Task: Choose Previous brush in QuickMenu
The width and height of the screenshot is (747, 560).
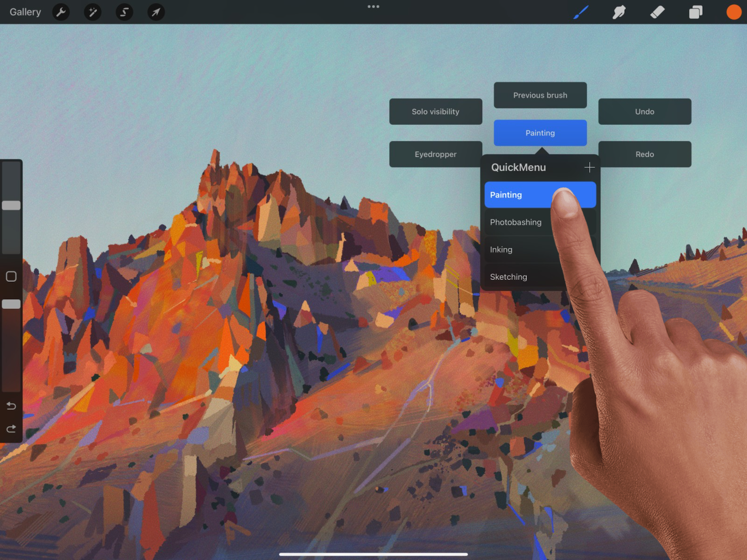Action: point(540,95)
